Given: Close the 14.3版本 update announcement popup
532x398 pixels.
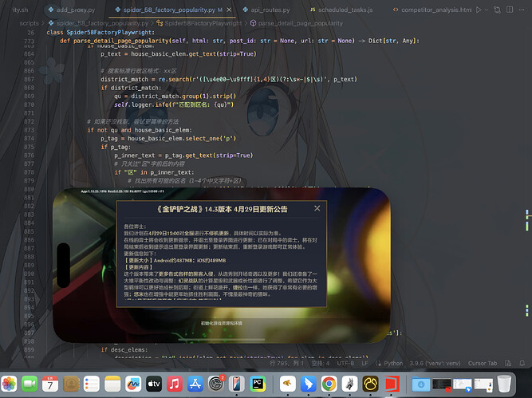Looking at the screenshot, I should pos(317,208).
